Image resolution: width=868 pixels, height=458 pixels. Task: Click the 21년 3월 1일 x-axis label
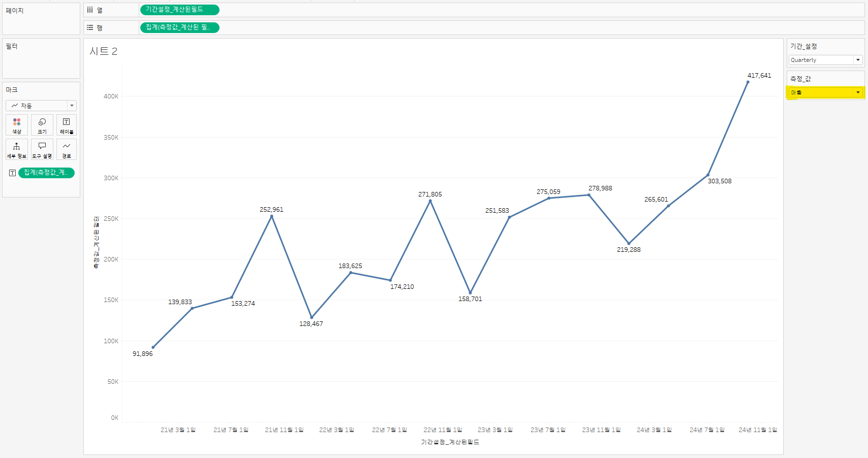(x=178, y=430)
